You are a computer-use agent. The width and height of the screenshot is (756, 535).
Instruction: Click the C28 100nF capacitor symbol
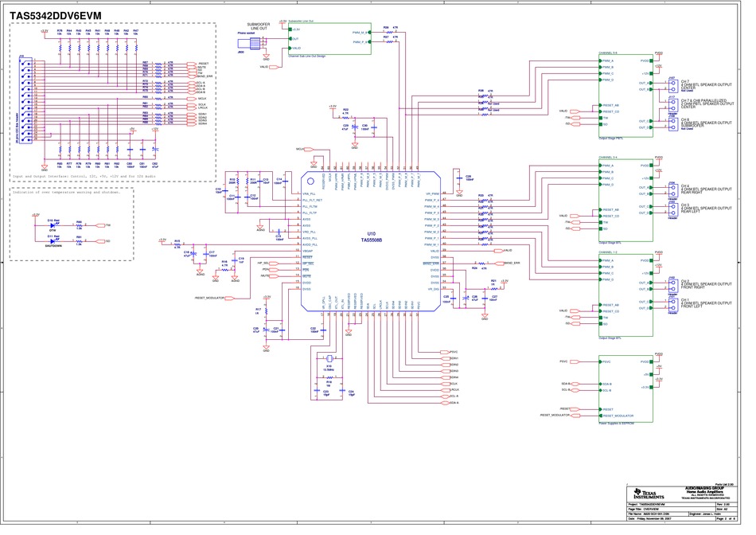pyautogui.click(x=458, y=178)
